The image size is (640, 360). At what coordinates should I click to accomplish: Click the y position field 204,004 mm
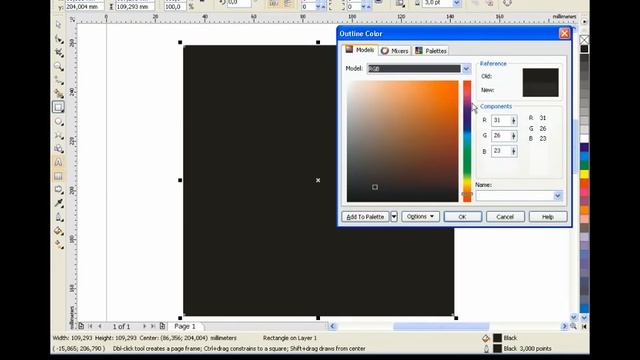click(84, 7)
